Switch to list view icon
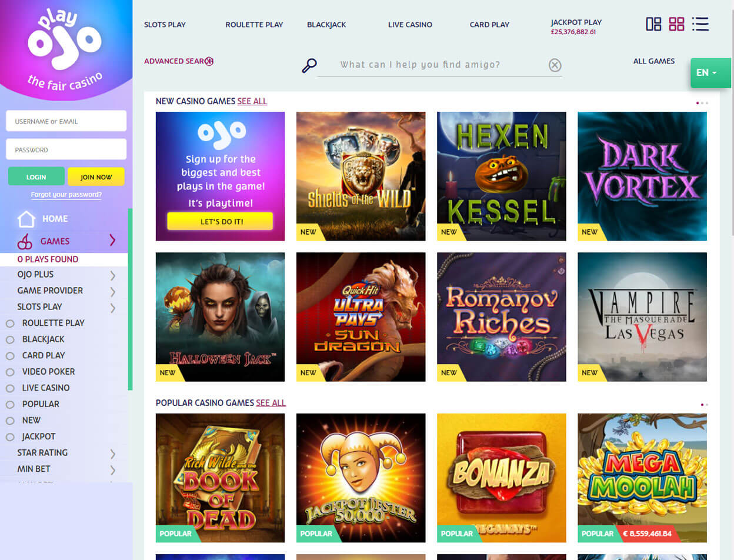The height and width of the screenshot is (560, 734). (700, 24)
